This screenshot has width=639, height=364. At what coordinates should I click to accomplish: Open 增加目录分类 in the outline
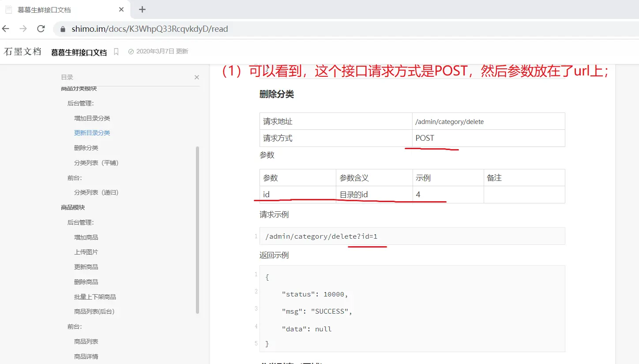[x=92, y=118]
